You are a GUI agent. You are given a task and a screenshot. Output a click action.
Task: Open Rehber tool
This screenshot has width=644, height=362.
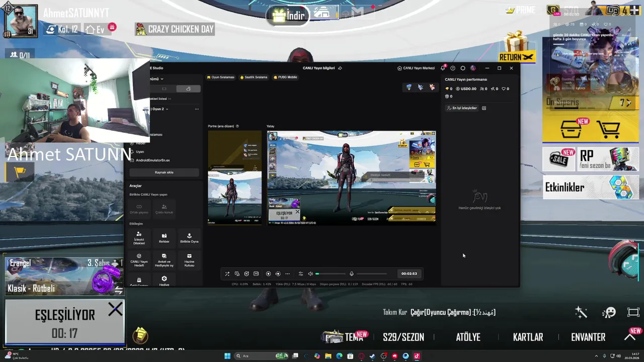pyautogui.click(x=164, y=238)
